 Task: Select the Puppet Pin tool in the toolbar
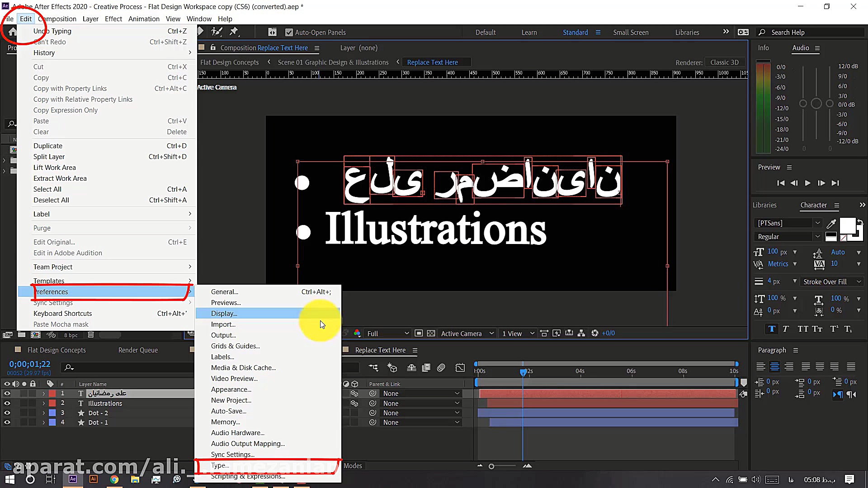coord(235,31)
